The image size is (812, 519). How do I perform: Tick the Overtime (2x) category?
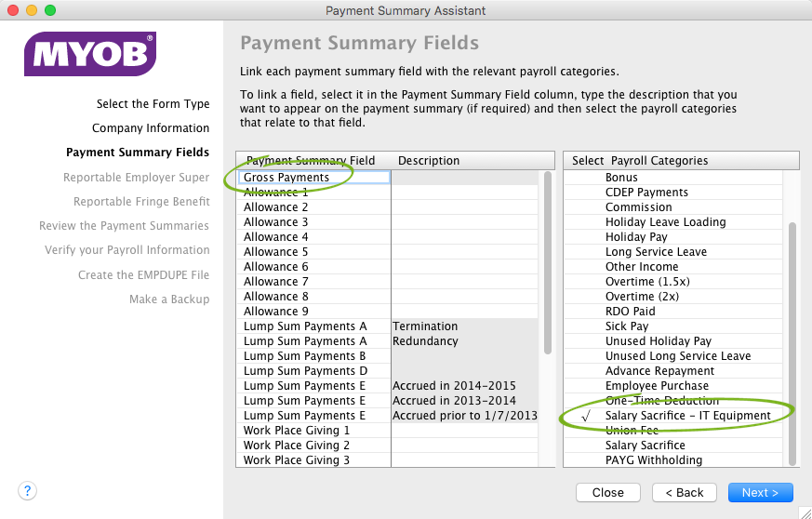(x=673, y=297)
